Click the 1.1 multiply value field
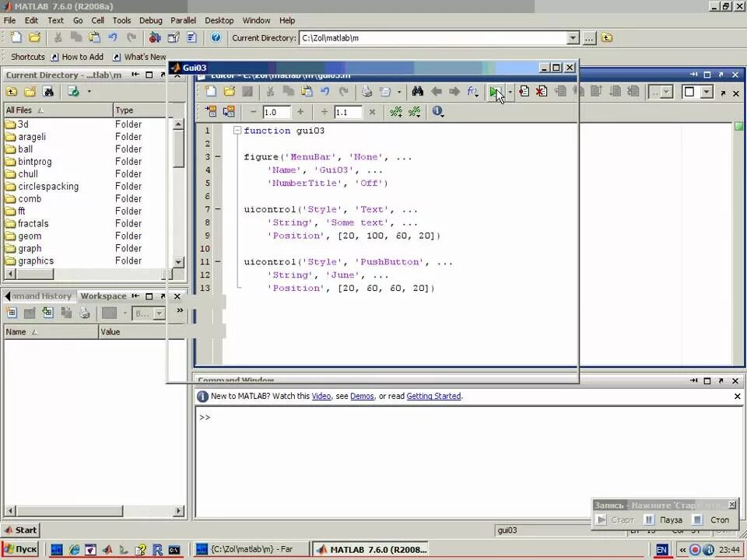Screen dimensions: 747x560 [348, 112]
